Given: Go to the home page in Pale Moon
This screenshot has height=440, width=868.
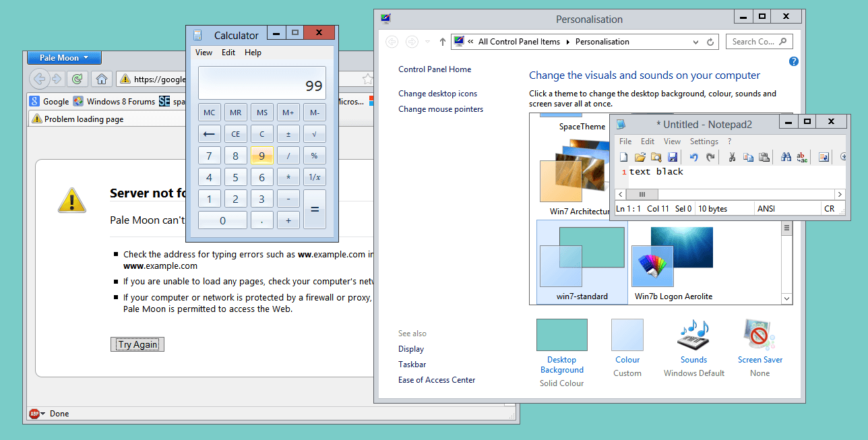Looking at the screenshot, I should point(102,80).
